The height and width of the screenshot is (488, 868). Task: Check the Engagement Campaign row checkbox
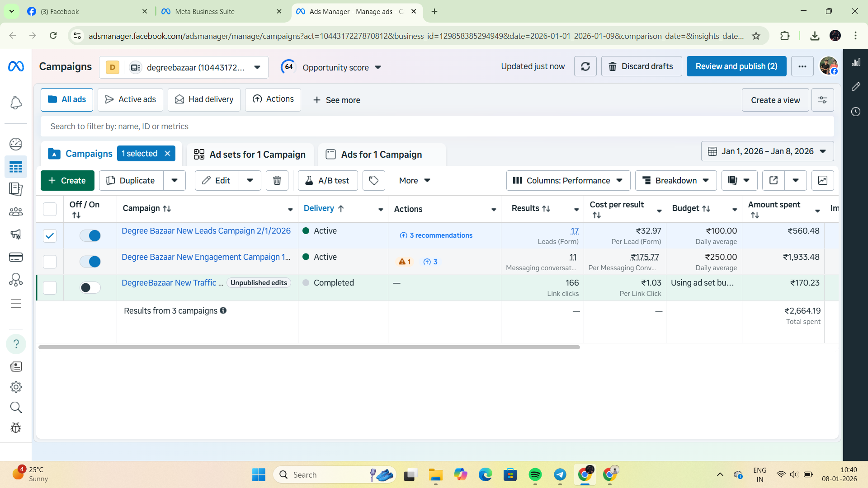pos(50,262)
